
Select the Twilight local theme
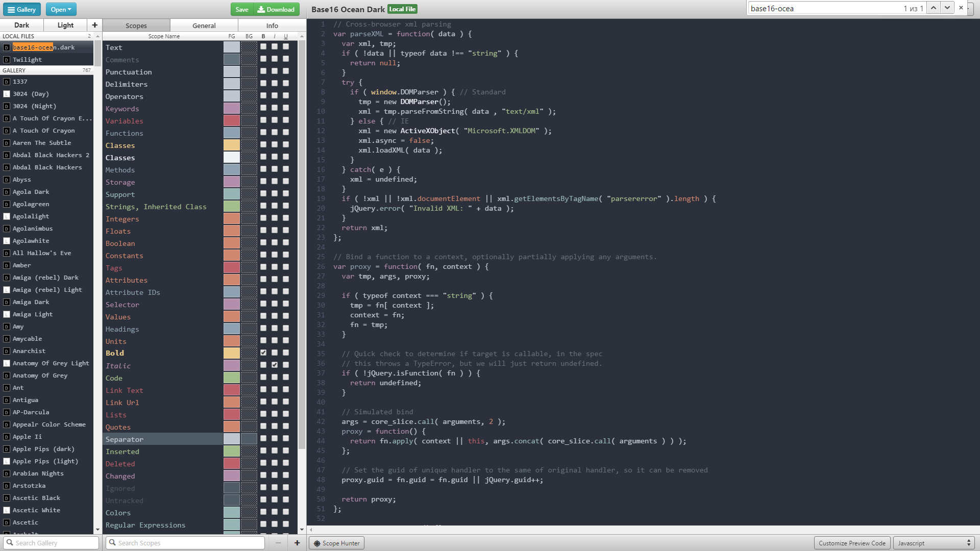[47, 60]
